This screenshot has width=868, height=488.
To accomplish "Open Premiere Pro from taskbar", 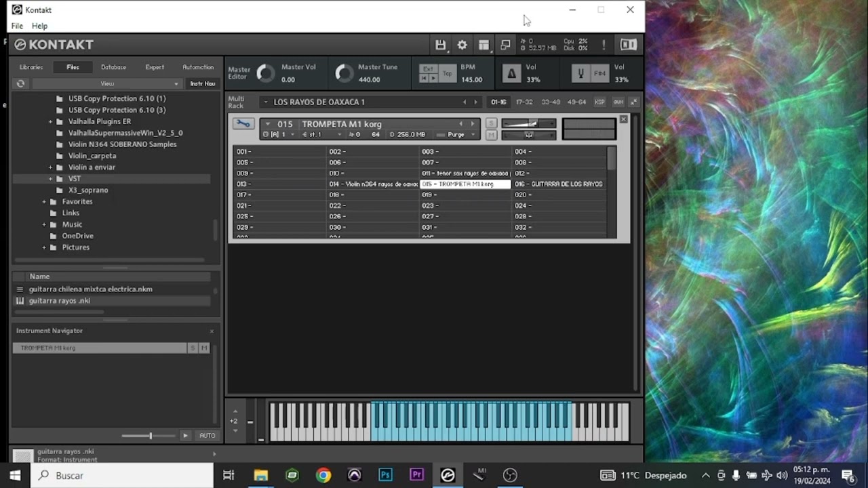I will (416, 475).
